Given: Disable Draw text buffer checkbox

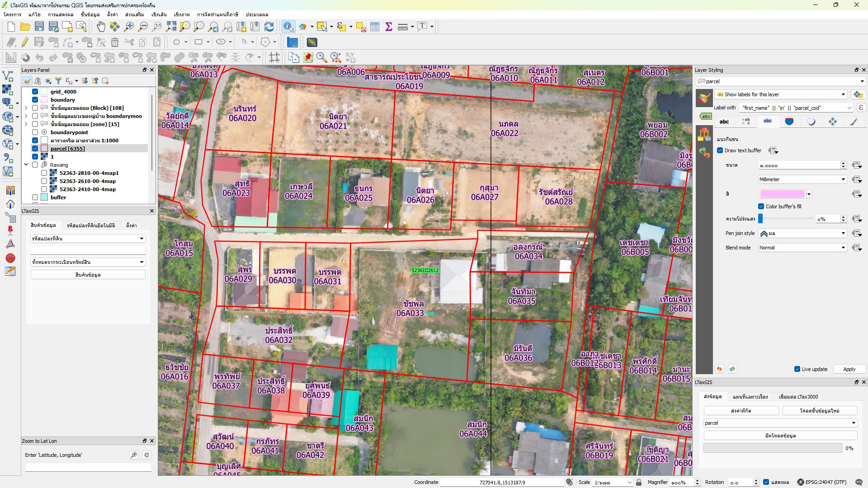Looking at the screenshot, I should [x=720, y=150].
